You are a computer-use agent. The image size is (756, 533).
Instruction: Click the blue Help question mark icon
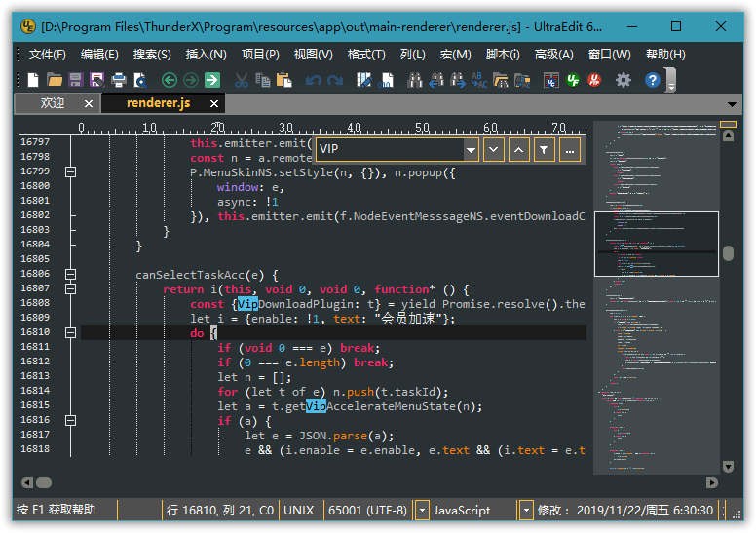click(x=653, y=80)
